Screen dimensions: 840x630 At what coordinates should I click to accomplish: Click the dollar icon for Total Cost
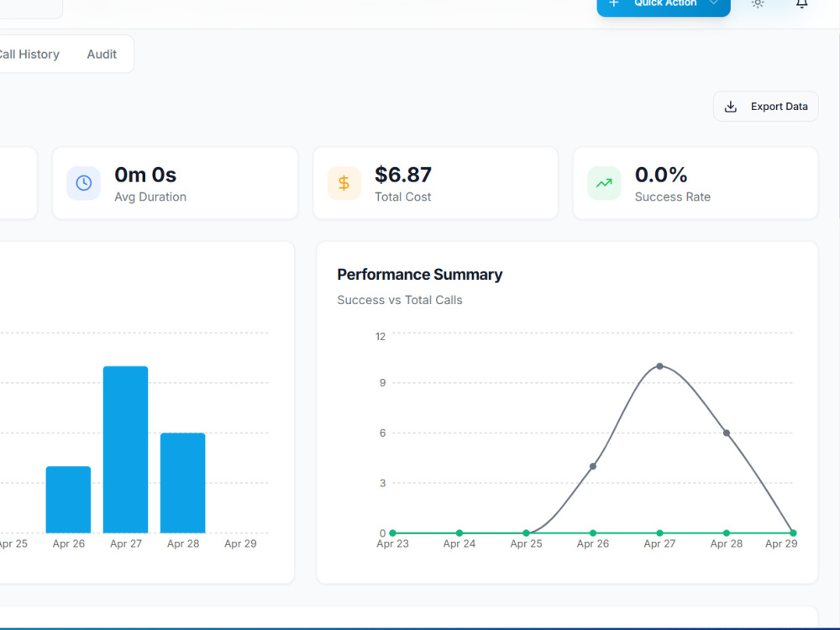pyautogui.click(x=344, y=183)
